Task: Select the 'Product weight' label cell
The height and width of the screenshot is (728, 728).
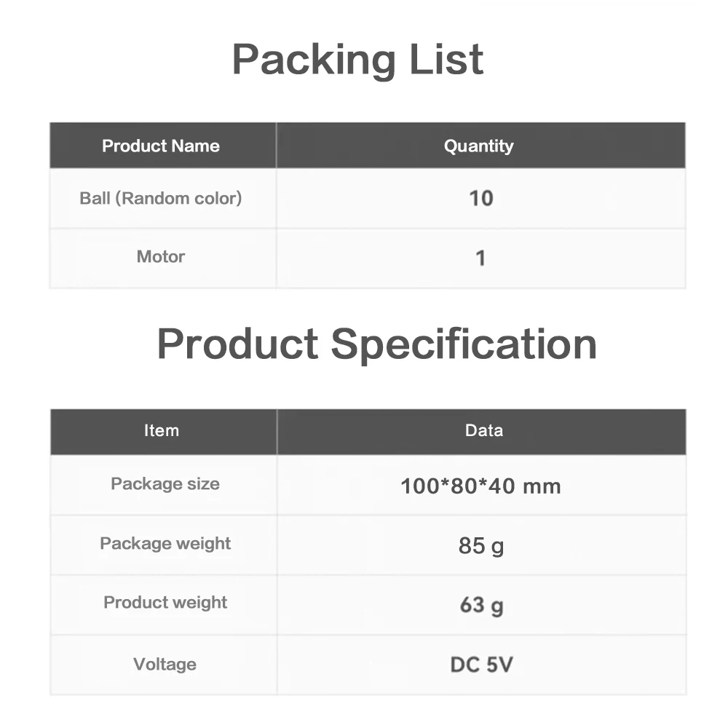Action: pyautogui.click(x=165, y=603)
